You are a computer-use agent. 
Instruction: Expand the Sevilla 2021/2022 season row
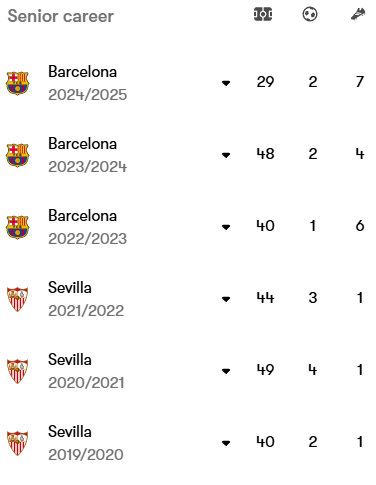coord(226,299)
